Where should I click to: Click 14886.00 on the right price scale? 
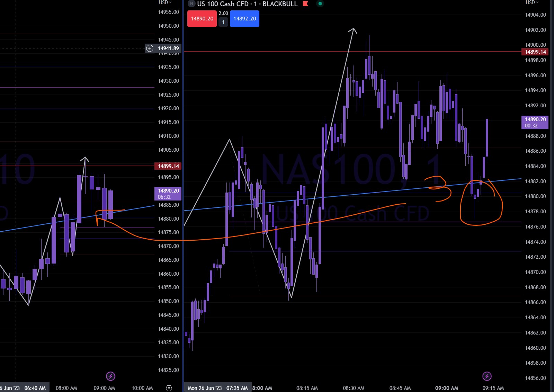click(535, 151)
